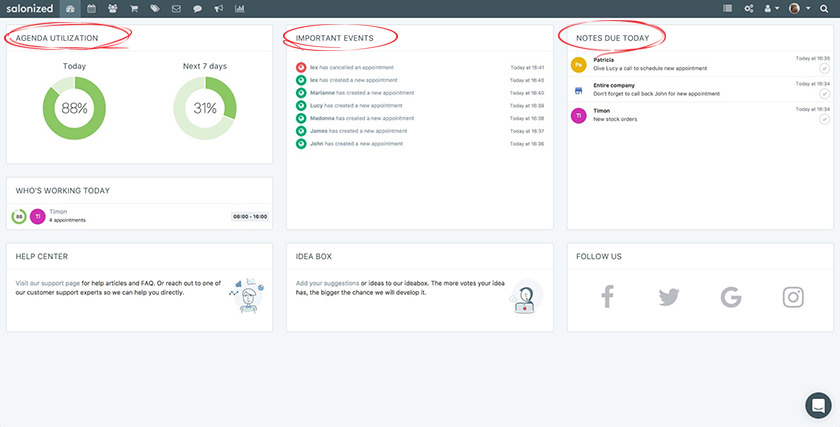Open the speech bubble messages icon

click(x=198, y=9)
